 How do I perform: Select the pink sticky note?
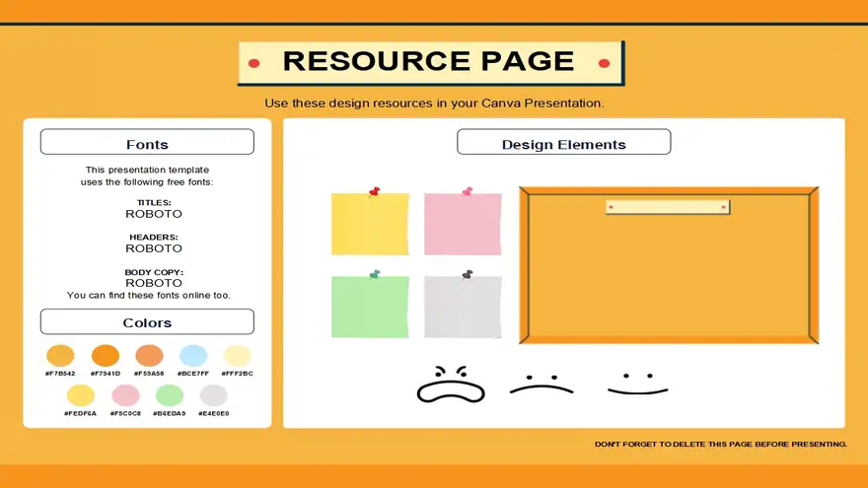[463, 224]
